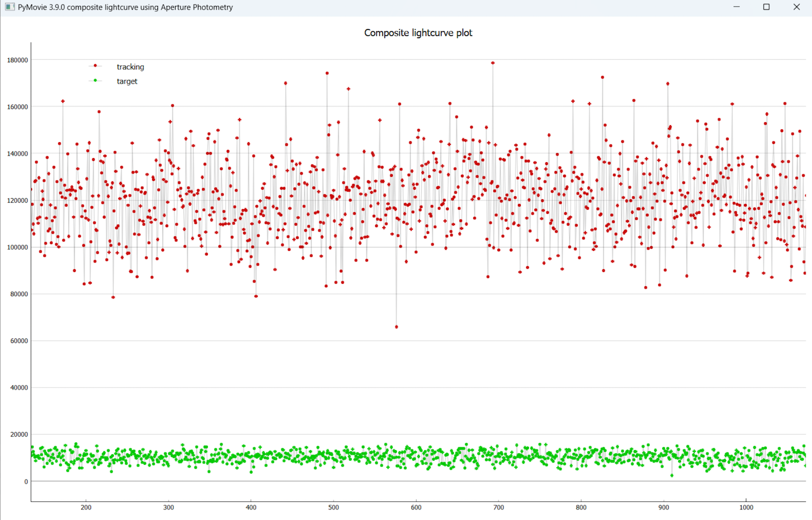The width and height of the screenshot is (812, 520).
Task: Click the 180000 label on the y-axis
Action: [17, 60]
